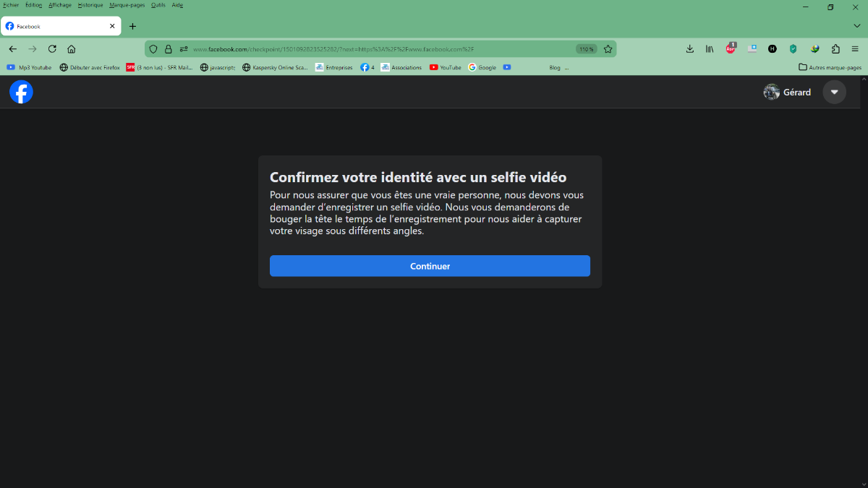Click the green shield Kaspersky extension
Viewport: 868px width, 488px height.
click(x=793, y=49)
